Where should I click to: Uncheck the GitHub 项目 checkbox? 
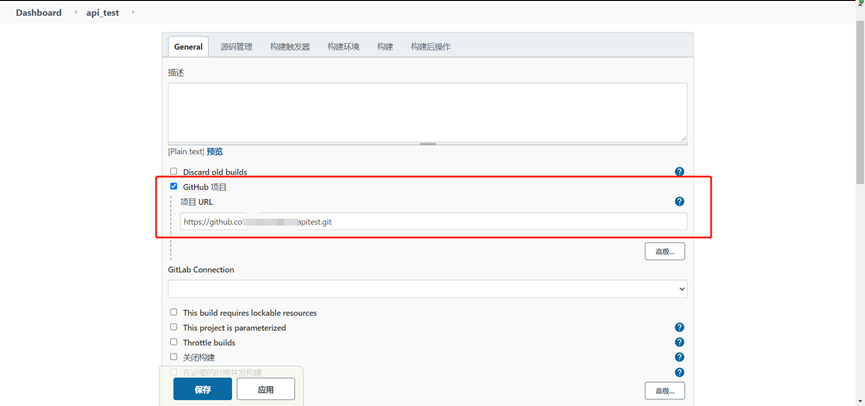tap(174, 186)
